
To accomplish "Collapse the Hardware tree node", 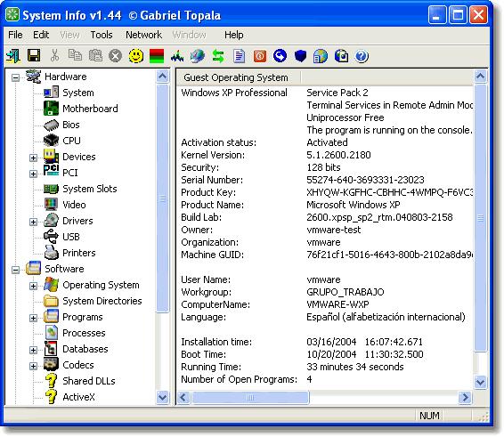I will click(15, 77).
